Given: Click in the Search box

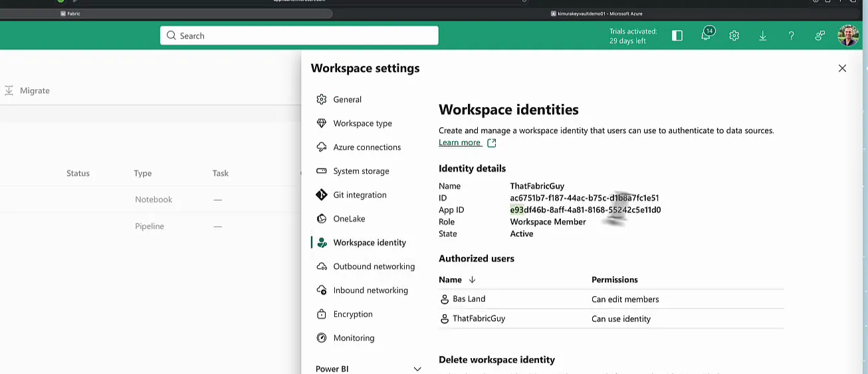Looking at the screenshot, I should pos(299,36).
